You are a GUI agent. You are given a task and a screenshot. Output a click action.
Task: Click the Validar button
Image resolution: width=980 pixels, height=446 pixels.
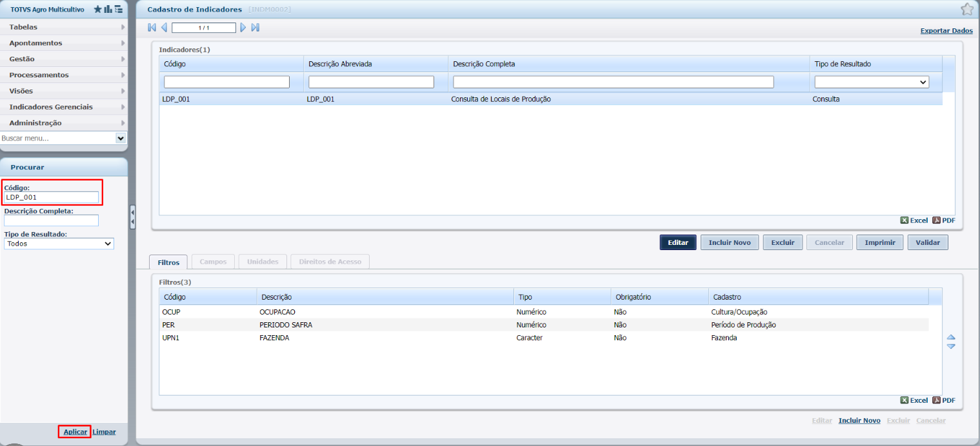(x=928, y=242)
